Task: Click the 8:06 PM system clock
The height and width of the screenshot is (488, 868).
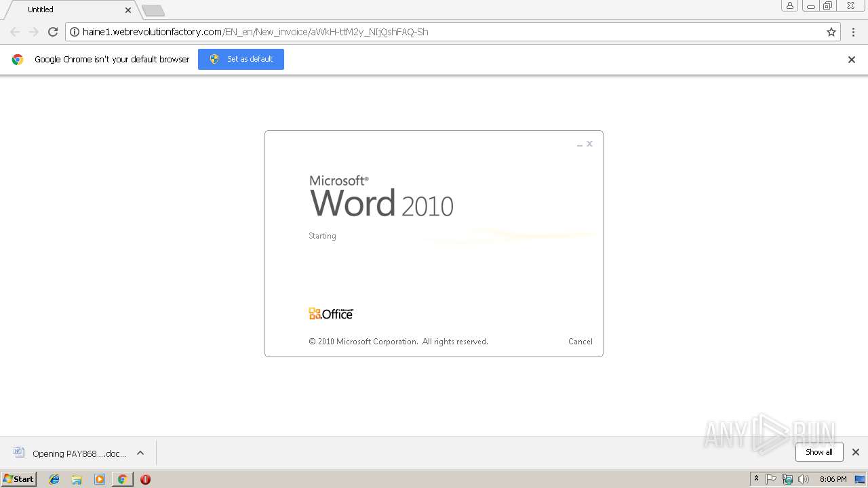Action: pyautogui.click(x=833, y=479)
